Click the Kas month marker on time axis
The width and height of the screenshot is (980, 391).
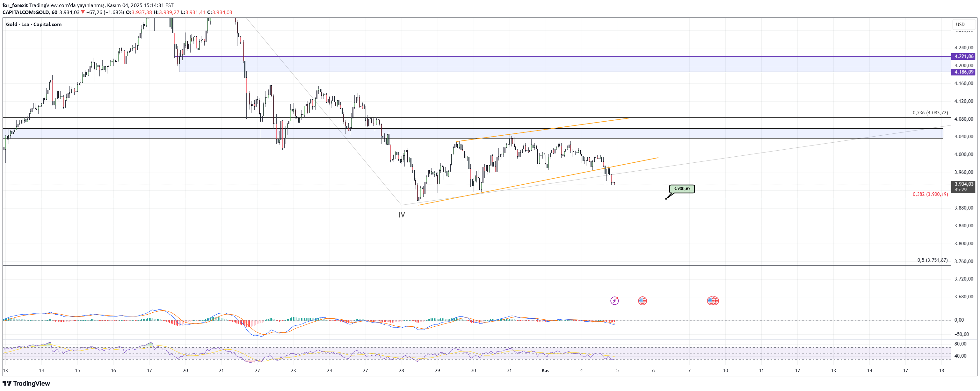[545, 371]
